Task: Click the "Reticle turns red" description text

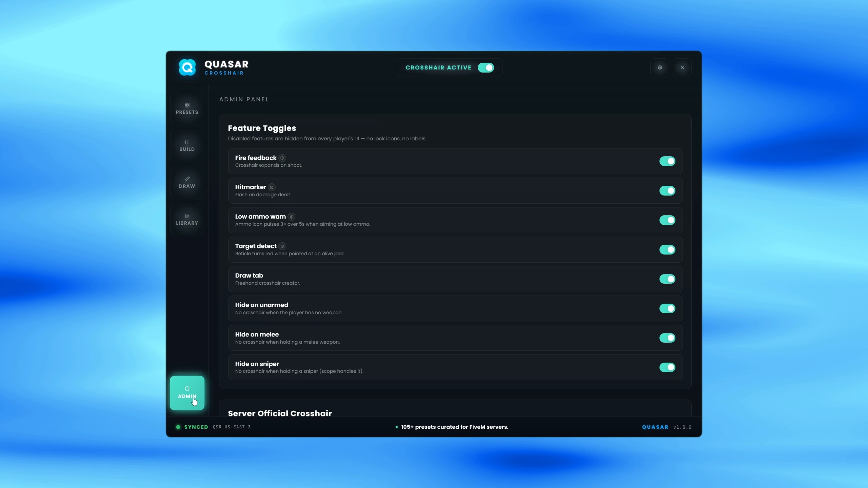Action: pyautogui.click(x=290, y=254)
